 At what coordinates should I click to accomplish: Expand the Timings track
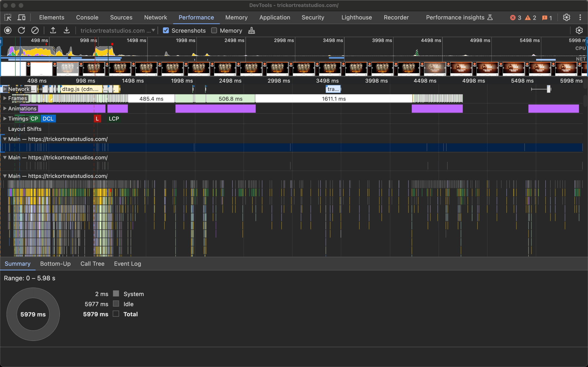coord(5,119)
